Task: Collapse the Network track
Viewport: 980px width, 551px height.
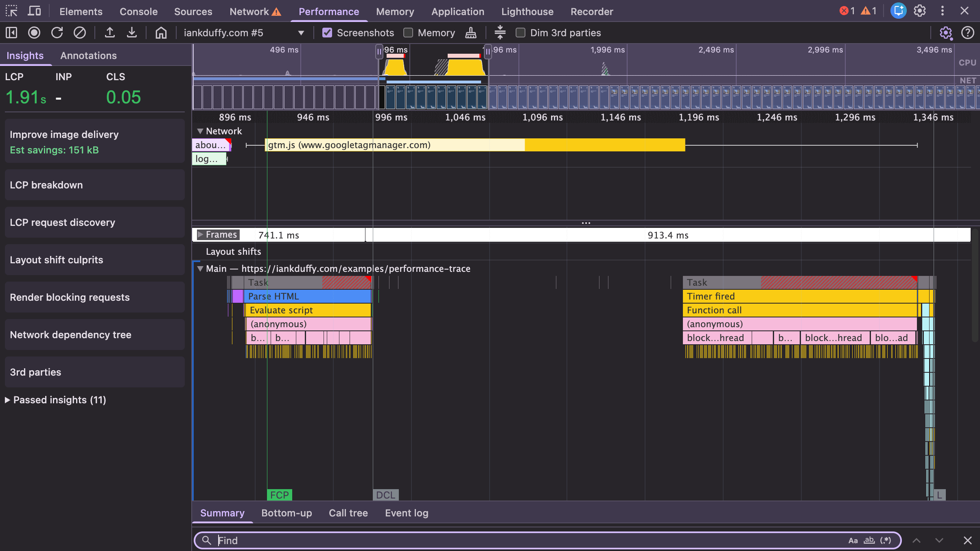Action: [200, 131]
